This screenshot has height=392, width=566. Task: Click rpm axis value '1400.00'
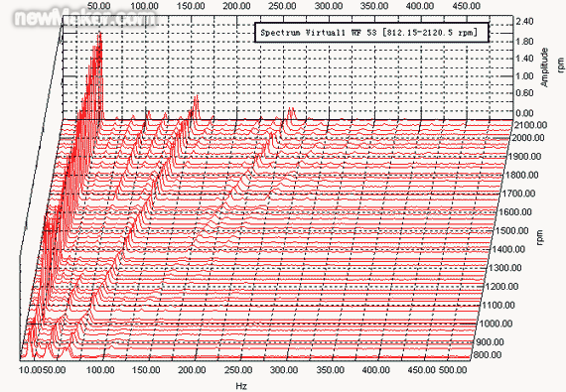point(508,249)
